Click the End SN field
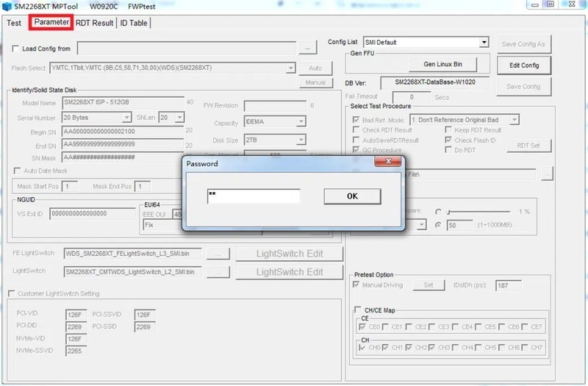The image size is (588, 386). click(123, 144)
